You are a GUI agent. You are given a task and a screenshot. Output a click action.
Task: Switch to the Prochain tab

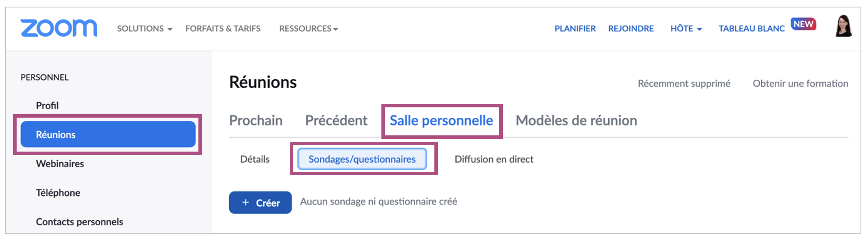tap(256, 120)
